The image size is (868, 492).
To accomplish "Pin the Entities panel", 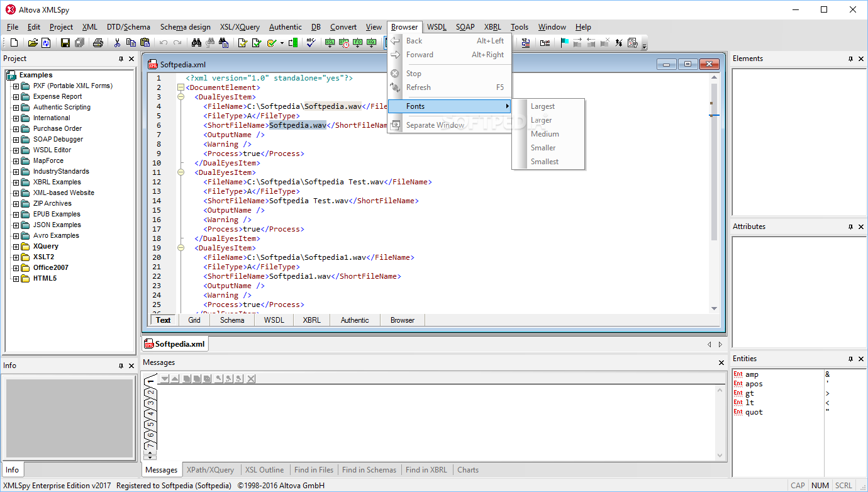I will point(850,359).
